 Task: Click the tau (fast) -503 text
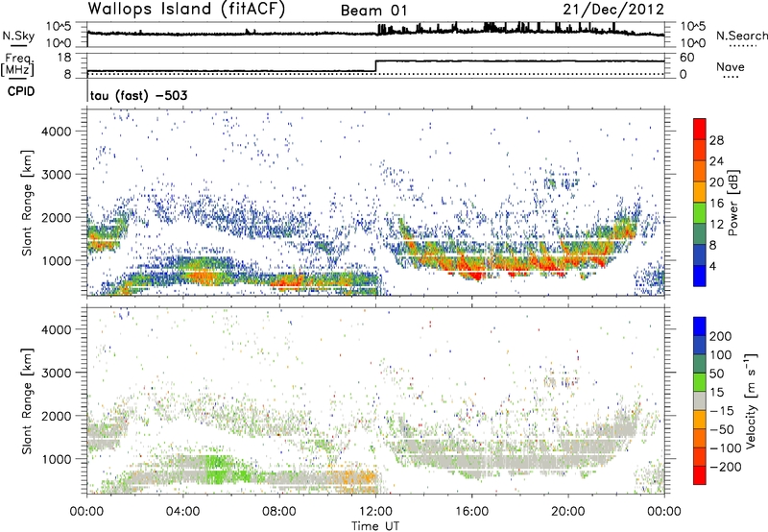tap(138, 95)
